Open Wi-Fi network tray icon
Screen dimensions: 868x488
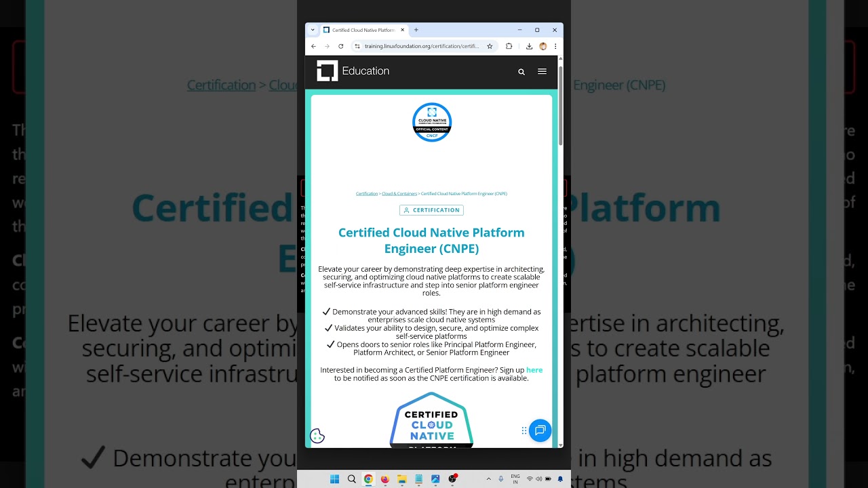[530, 479]
